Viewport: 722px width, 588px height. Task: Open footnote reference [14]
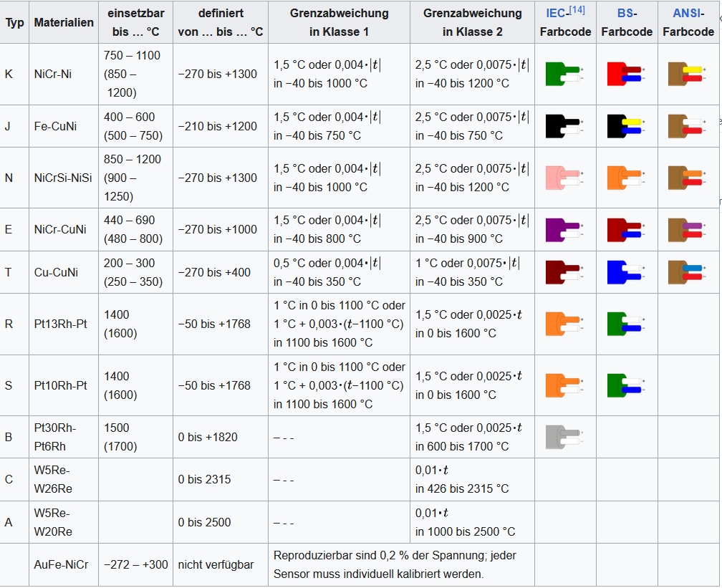(x=577, y=10)
